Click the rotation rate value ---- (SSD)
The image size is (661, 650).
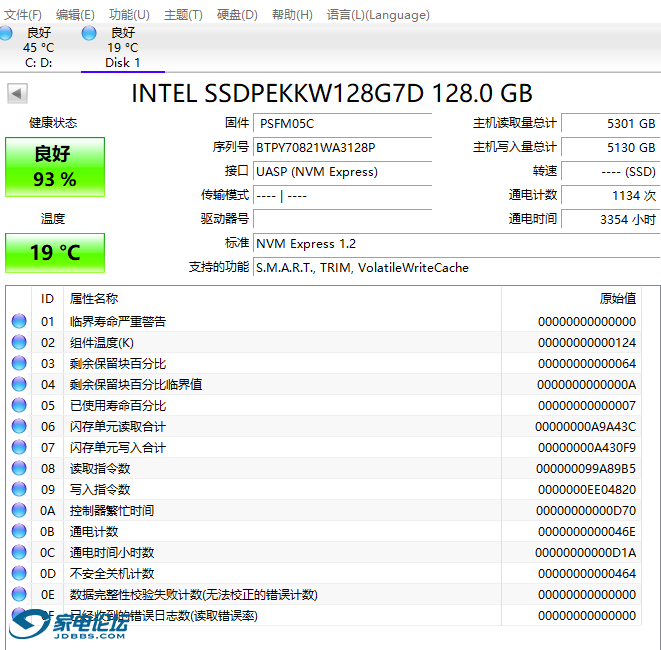point(610,172)
